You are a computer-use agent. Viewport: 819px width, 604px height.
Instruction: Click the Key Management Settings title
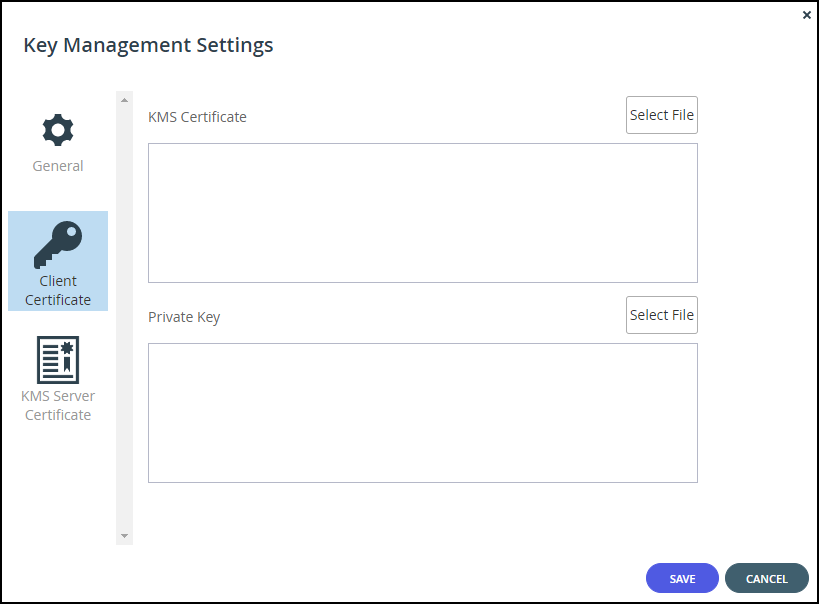148,45
